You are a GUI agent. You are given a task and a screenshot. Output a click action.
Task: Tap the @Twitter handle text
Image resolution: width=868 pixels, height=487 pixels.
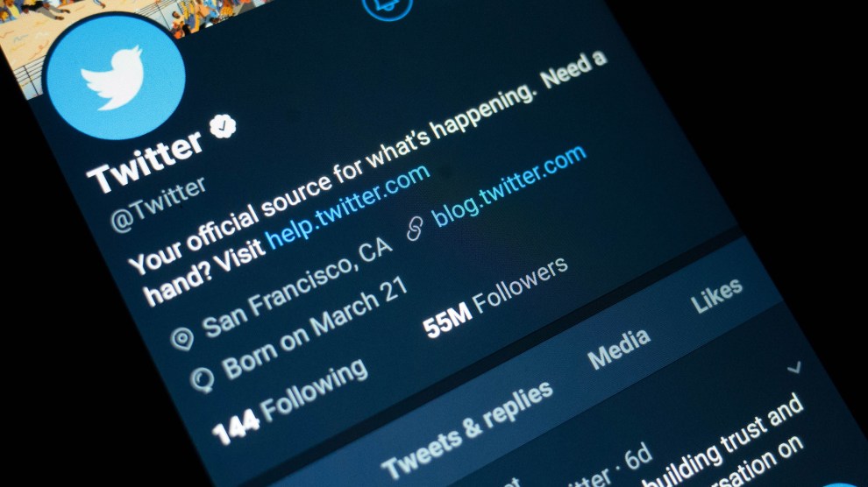[159, 204]
